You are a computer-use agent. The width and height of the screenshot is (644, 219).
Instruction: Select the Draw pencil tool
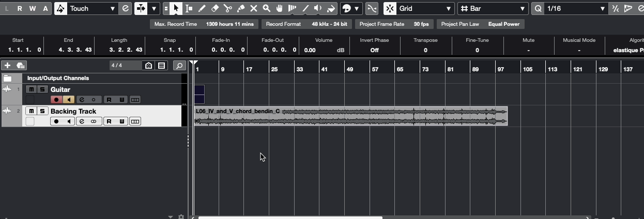202,8
